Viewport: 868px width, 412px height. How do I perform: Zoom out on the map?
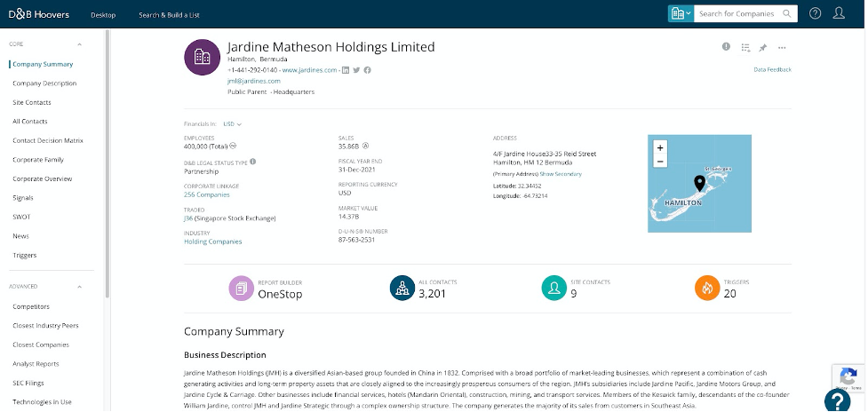click(x=660, y=162)
